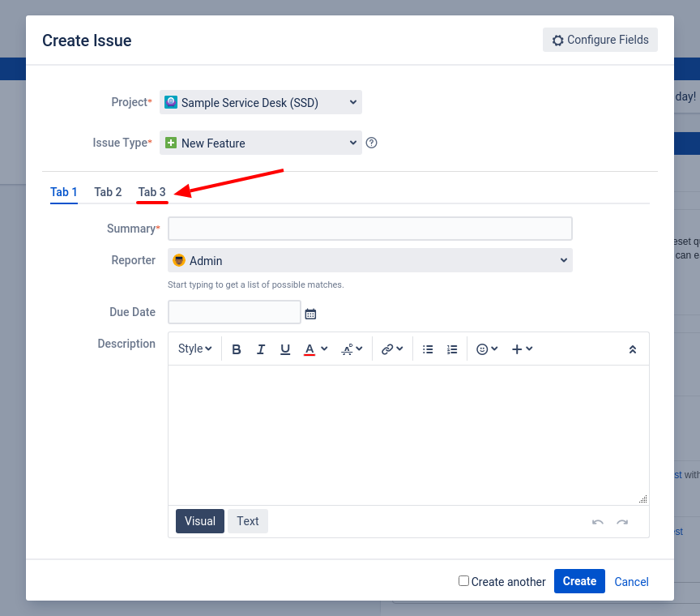Viewport: 700px width, 616px height.
Task: Insert a bulleted list
Action: 428,349
